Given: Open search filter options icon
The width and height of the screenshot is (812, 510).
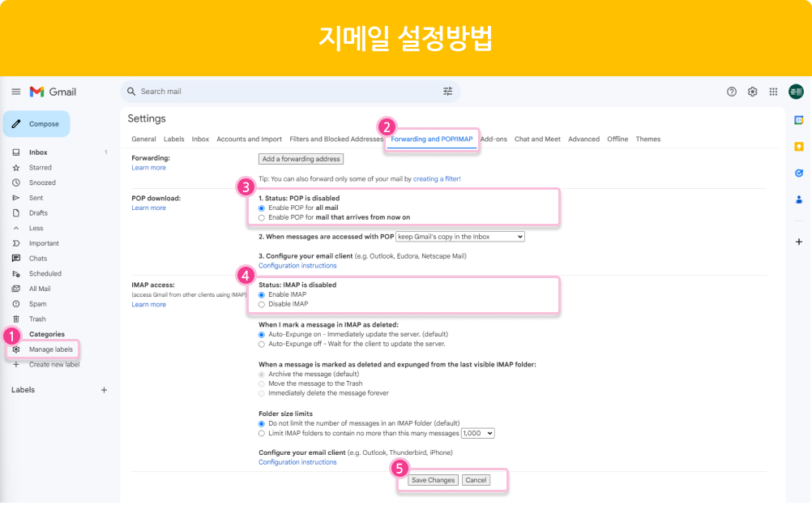Looking at the screenshot, I should click(447, 92).
